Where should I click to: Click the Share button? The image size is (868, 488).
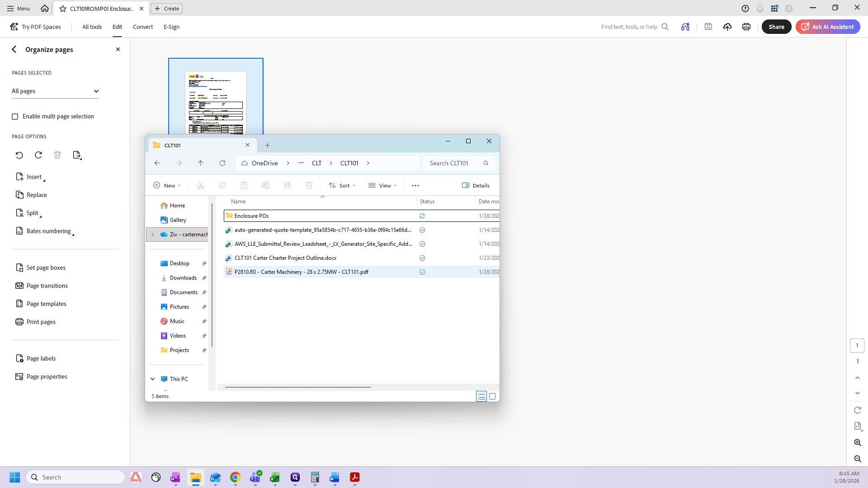(776, 27)
